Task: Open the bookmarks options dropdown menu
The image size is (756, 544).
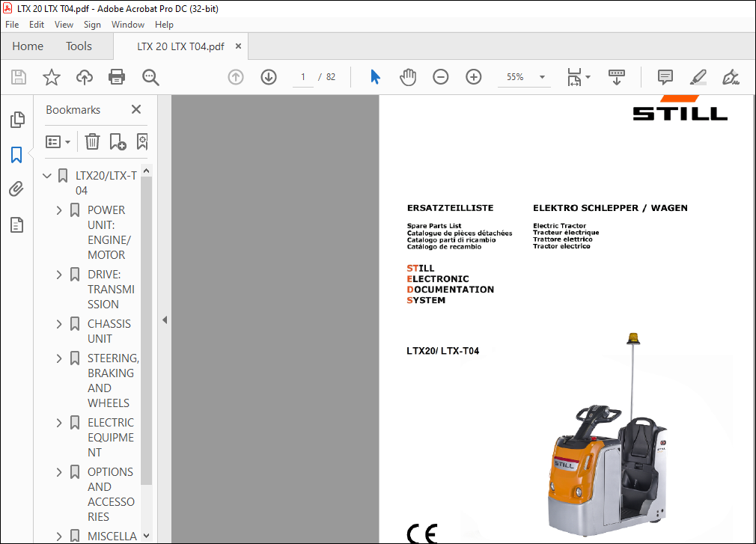Action: coord(58,141)
